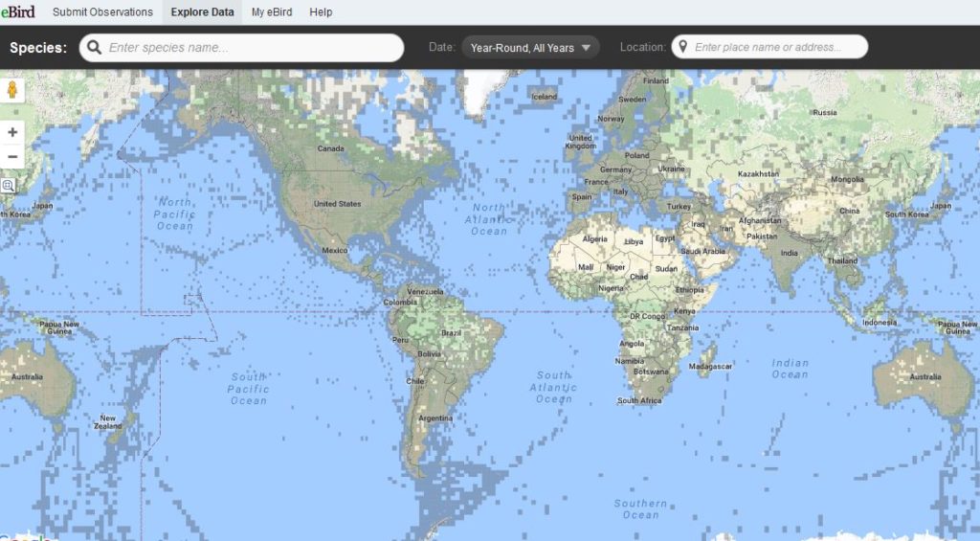Click the United Kingdom label on map

581,142
